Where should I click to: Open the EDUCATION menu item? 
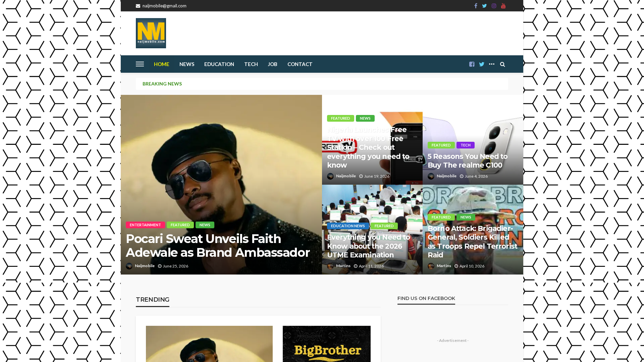(219, 64)
